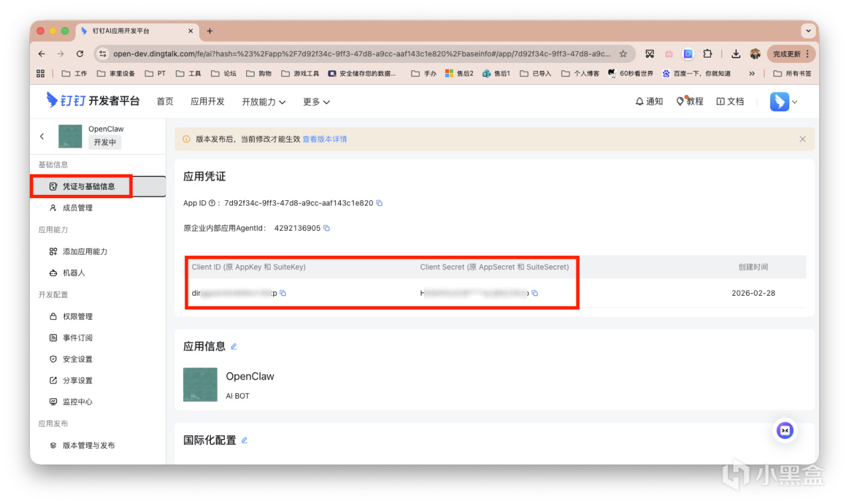849x504 pixels.
Task: Go to 首页 in top navigation
Action: coord(165,101)
